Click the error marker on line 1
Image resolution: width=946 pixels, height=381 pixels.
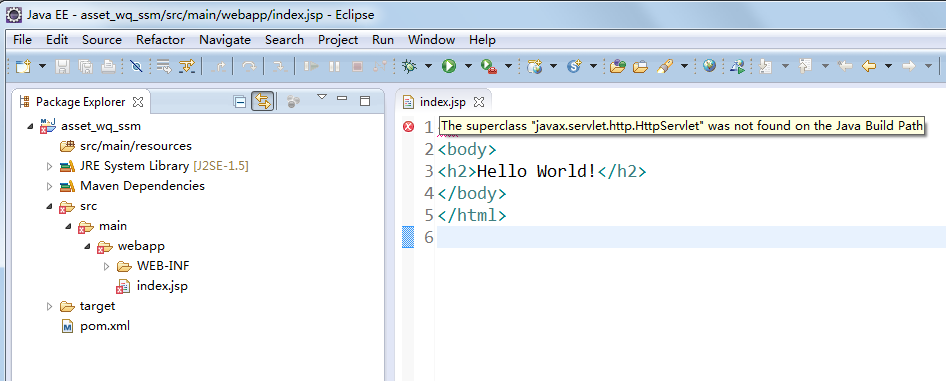click(408, 127)
